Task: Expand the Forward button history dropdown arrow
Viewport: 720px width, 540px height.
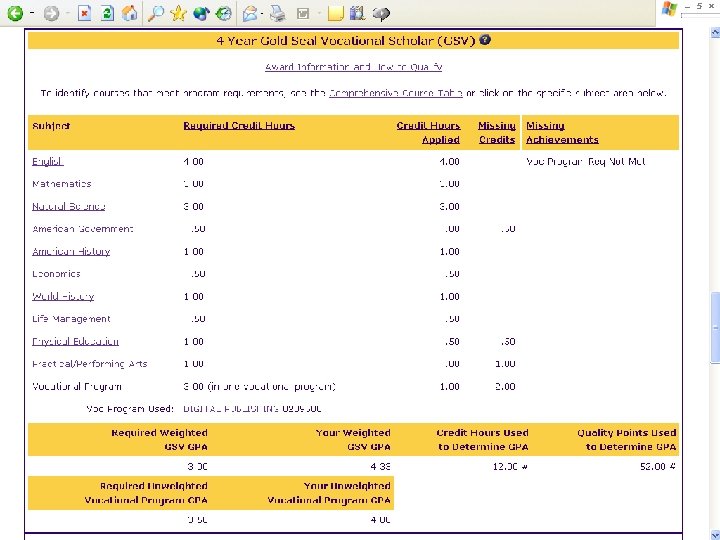Action: pos(68,13)
